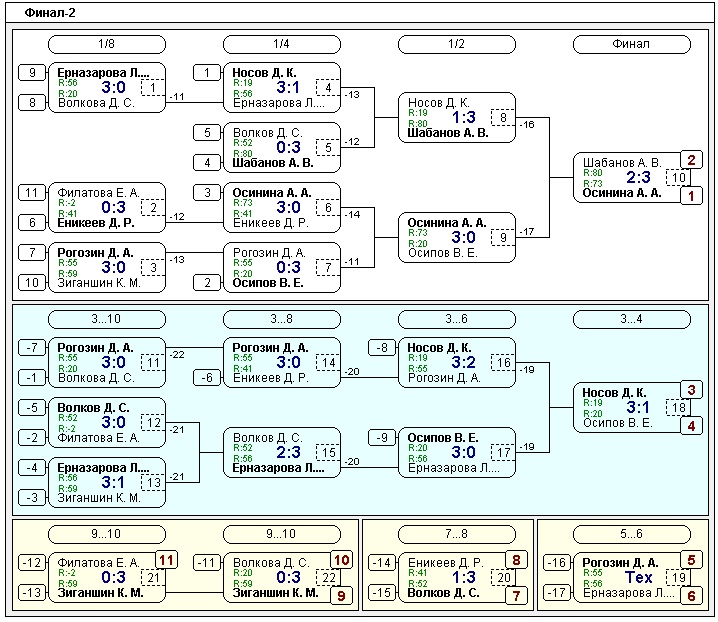Click the 5th-place badge beside Рогозин Д. А.

[x=691, y=560]
